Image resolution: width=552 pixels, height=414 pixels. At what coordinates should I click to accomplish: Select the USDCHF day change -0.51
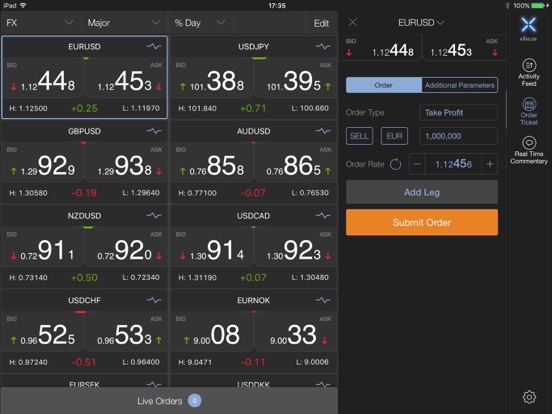pos(84,362)
